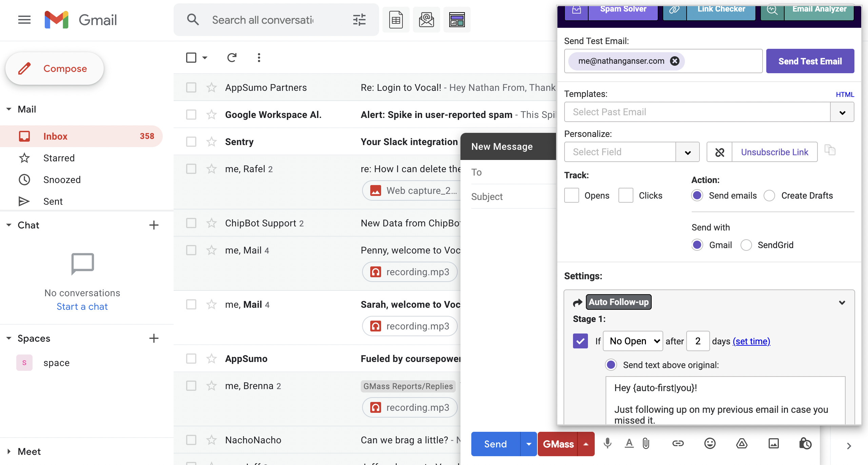
Task: Refresh the inbox list
Action: click(x=232, y=58)
